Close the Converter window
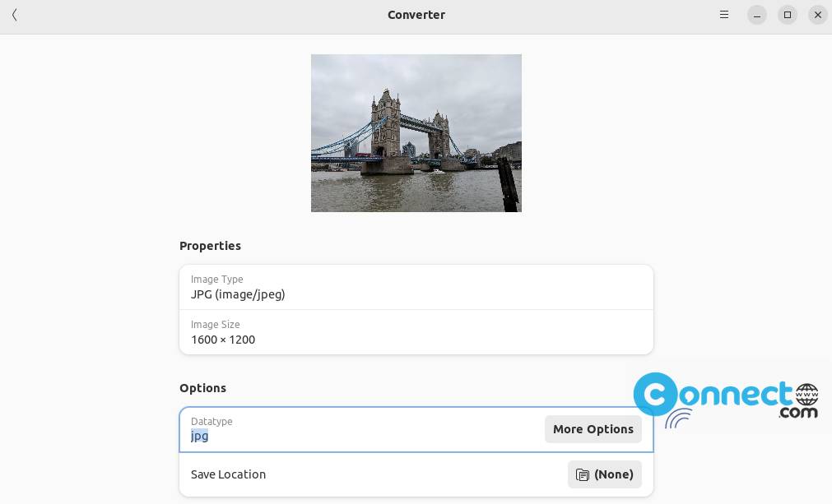The image size is (832, 504). click(x=817, y=15)
